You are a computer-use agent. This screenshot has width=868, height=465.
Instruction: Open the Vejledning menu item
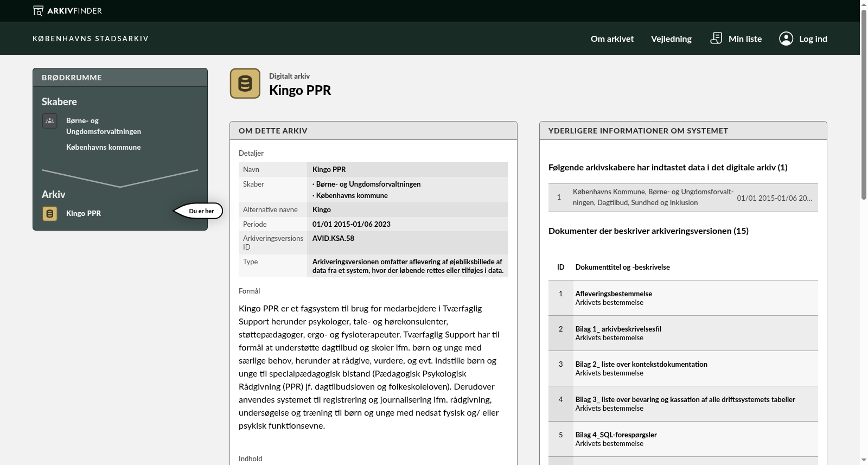[x=671, y=39]
